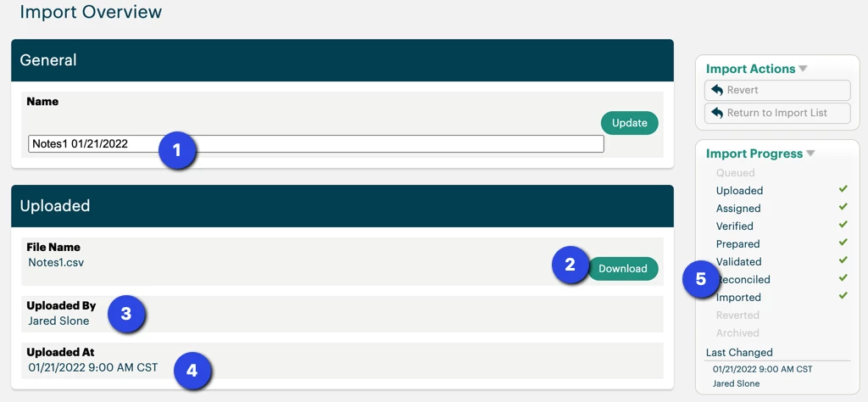Select the Prepared progress step
The width and height of the screenshot is (868, 402).
pos(738,243)
